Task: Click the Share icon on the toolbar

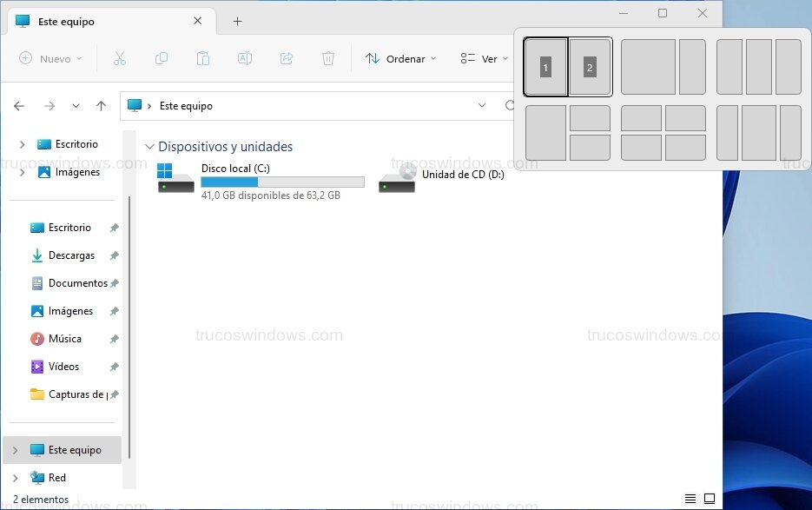Action: point(286,58)
